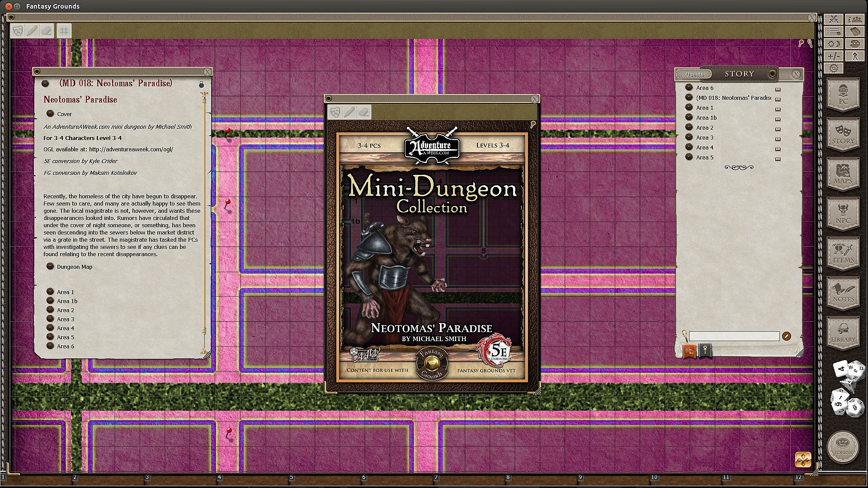The image size is (868, 488).
Task: Open the Library sidebar button
Action: [x=843, y=333]
